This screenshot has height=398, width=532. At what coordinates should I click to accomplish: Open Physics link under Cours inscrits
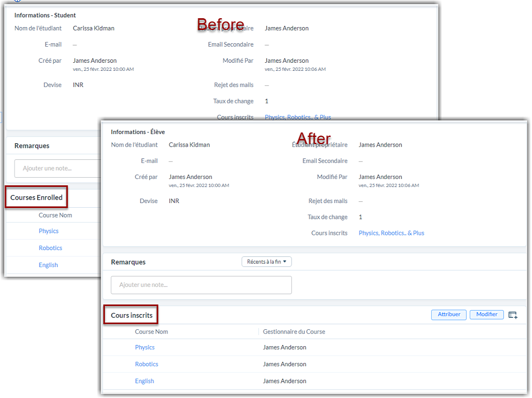point(145,347)
